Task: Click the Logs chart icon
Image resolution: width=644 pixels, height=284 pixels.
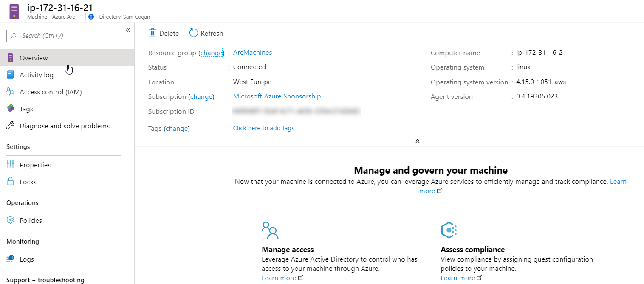Action: [11, 259]
